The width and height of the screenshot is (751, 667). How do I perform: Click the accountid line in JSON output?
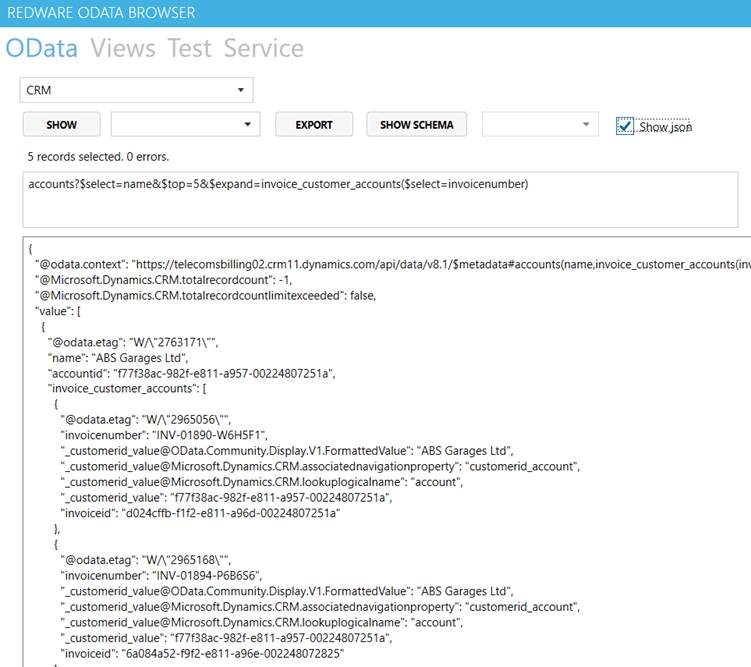coord(192,373)
